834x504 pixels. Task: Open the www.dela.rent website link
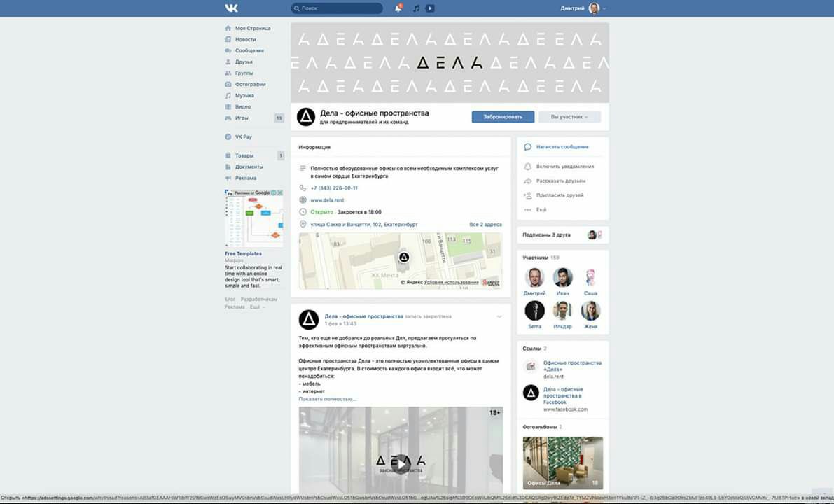coord(327,200)
